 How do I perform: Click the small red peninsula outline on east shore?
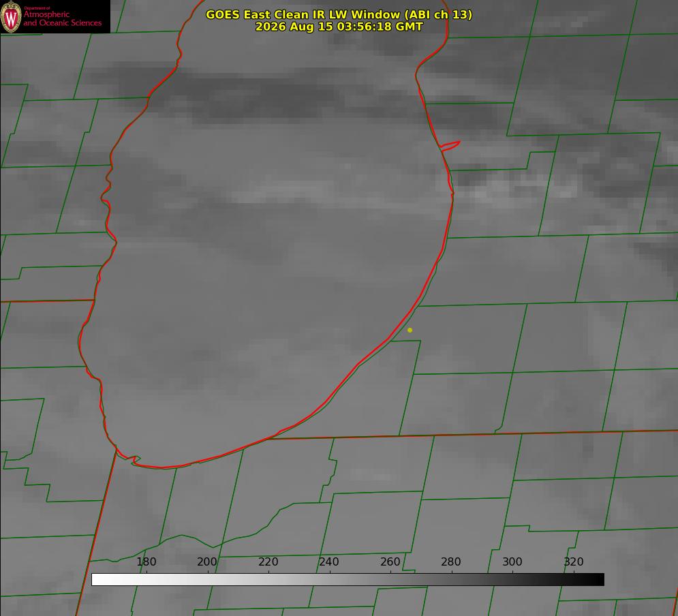click(x=450, y=146)
